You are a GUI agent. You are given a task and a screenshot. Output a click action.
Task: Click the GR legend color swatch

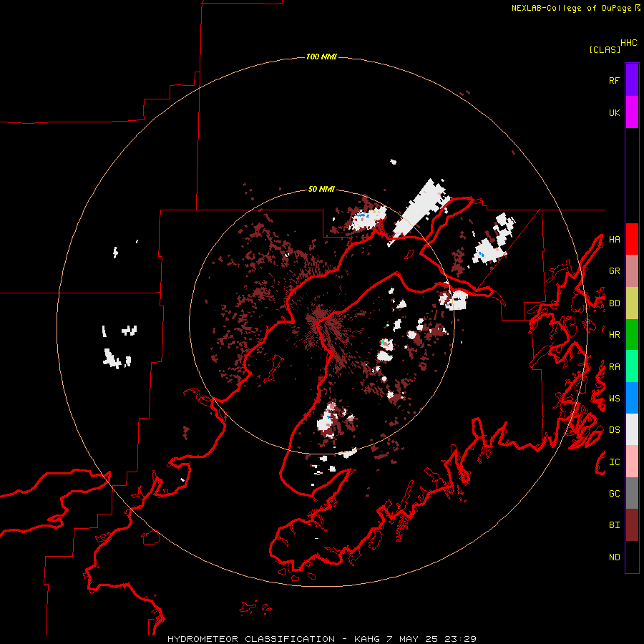pos(632,271)
